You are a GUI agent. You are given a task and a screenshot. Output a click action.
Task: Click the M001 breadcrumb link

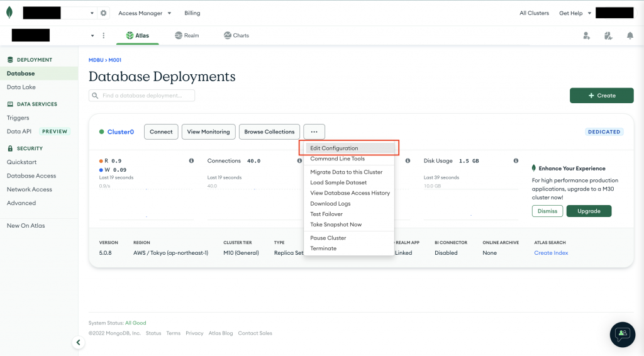click(x=115, y=60)
